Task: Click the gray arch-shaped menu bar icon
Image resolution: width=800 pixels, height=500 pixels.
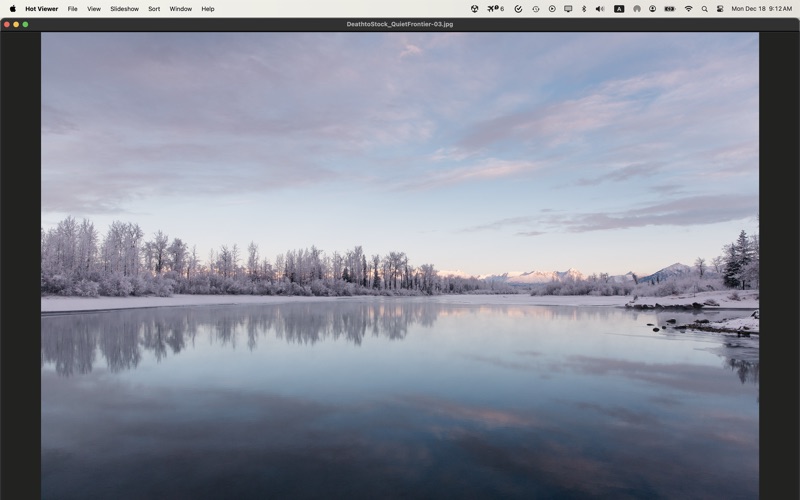Action: point(637,9)
